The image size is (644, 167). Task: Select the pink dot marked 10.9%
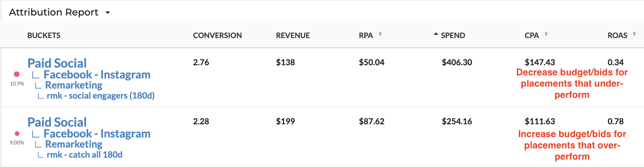[17, 74]
